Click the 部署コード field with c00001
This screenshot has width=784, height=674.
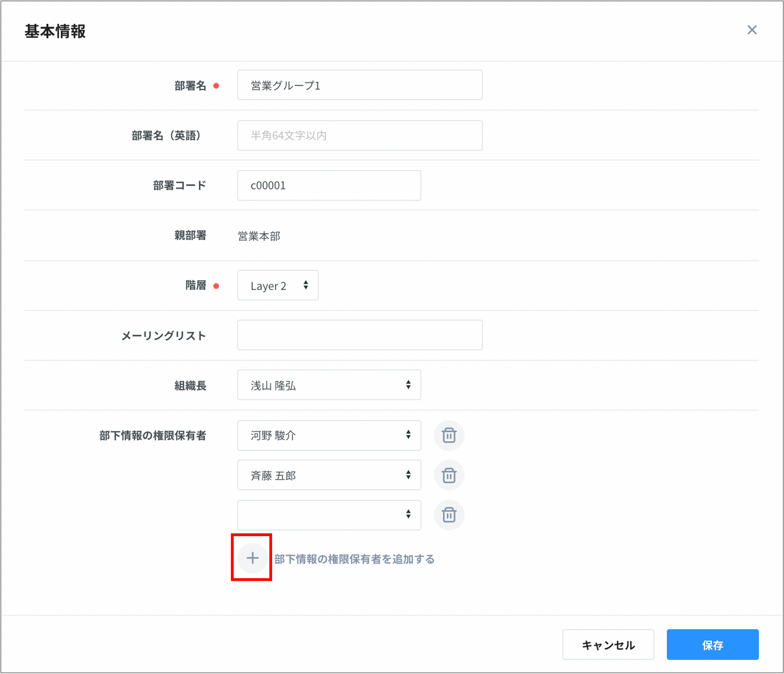[x=329, y=185]
